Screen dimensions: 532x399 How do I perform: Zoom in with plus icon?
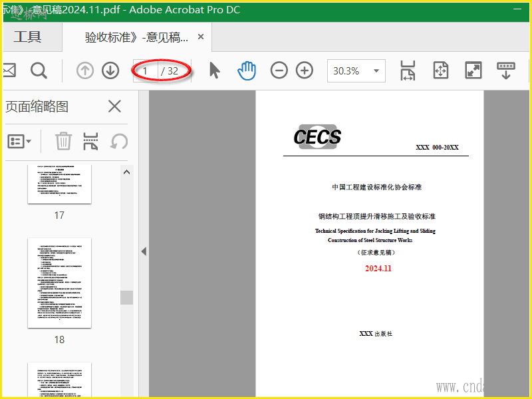tap(305, 70)
